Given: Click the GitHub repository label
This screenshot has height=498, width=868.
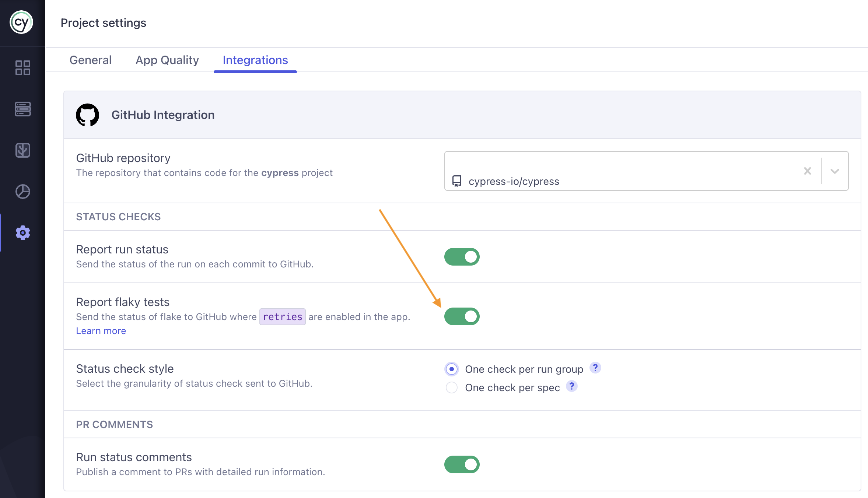Looking at the screenshot, I should click(123, 158).
